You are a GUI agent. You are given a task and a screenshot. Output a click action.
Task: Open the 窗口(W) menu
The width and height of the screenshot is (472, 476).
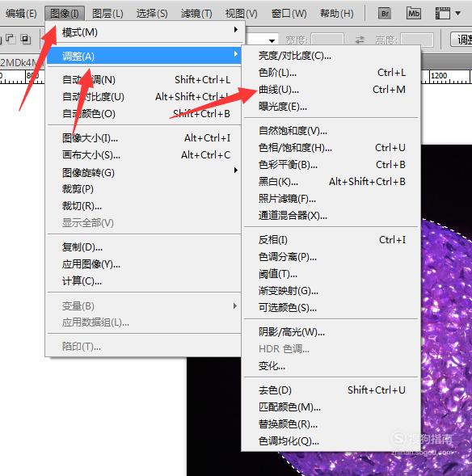pos(289,14)
